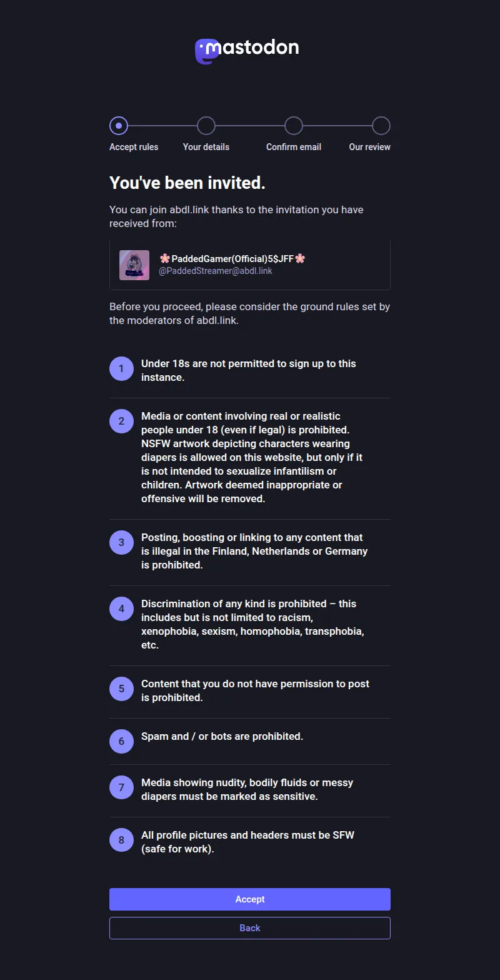This screenshot has width=500, height=980.
Task: Click the Mastodon logo at top
Action: 247,51
